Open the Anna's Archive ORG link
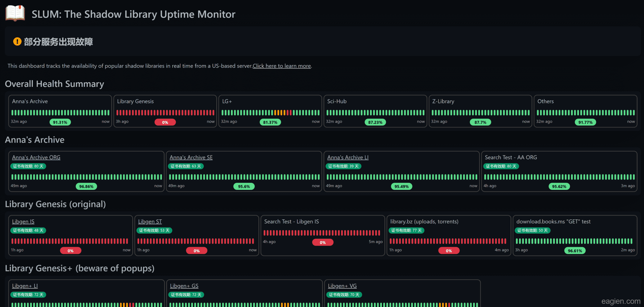The height and width of the screenshot is (307, 644). (36, 157)
